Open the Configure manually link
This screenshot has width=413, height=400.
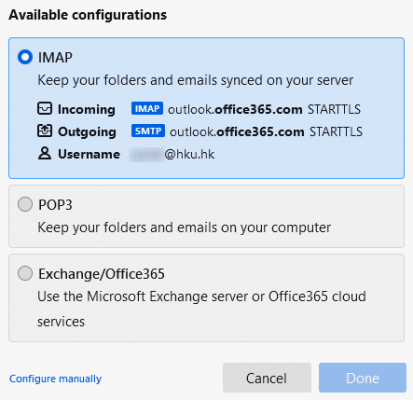pyautogui.click(x=55, y=379)
